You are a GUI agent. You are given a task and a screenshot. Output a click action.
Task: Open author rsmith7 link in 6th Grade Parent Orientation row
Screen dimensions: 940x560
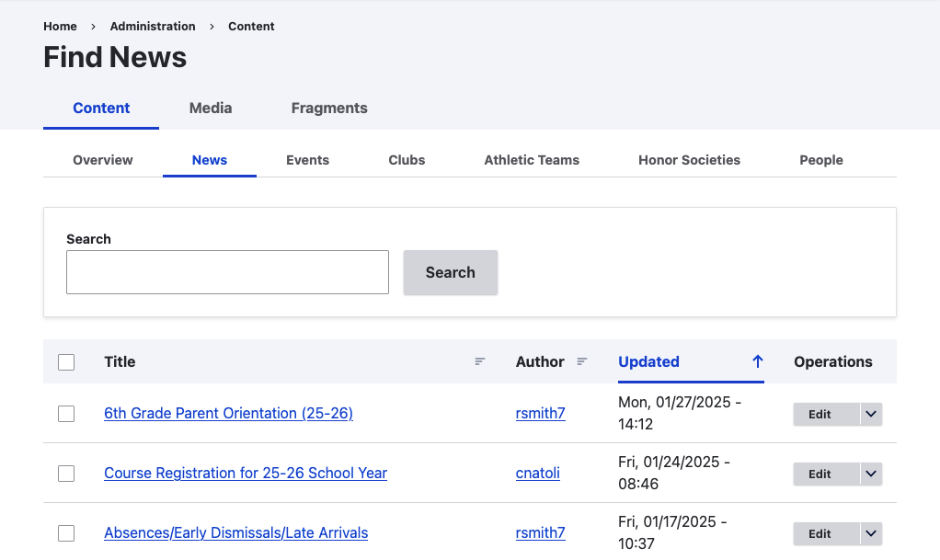(540, 413)
